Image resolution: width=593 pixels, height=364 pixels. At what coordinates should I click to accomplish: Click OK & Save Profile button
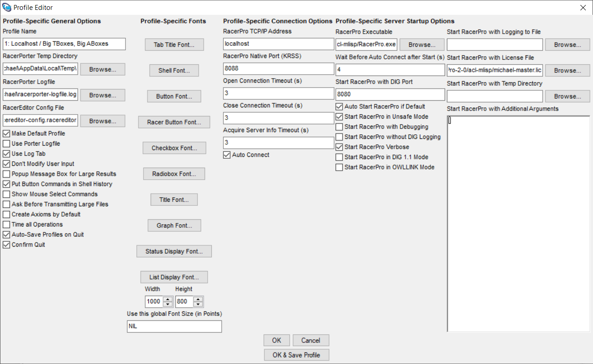(x=296, y=355)
